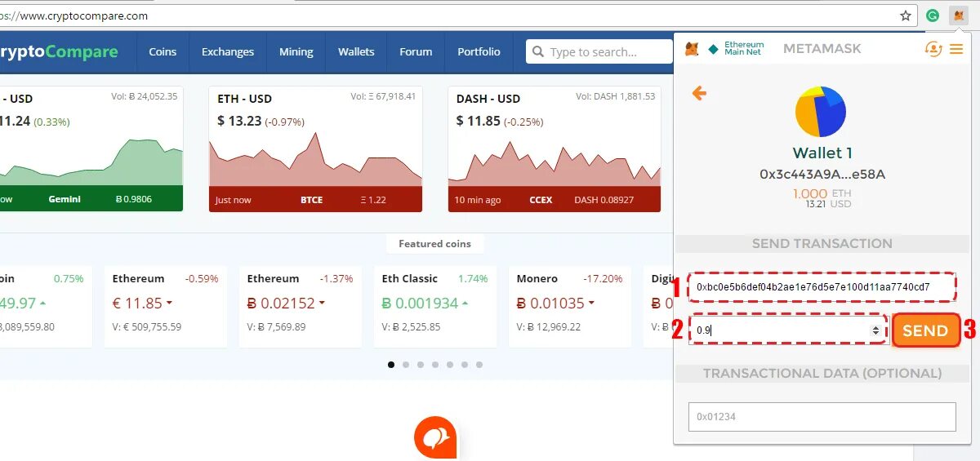Click the Gemini exchange label

click(65, 199)
